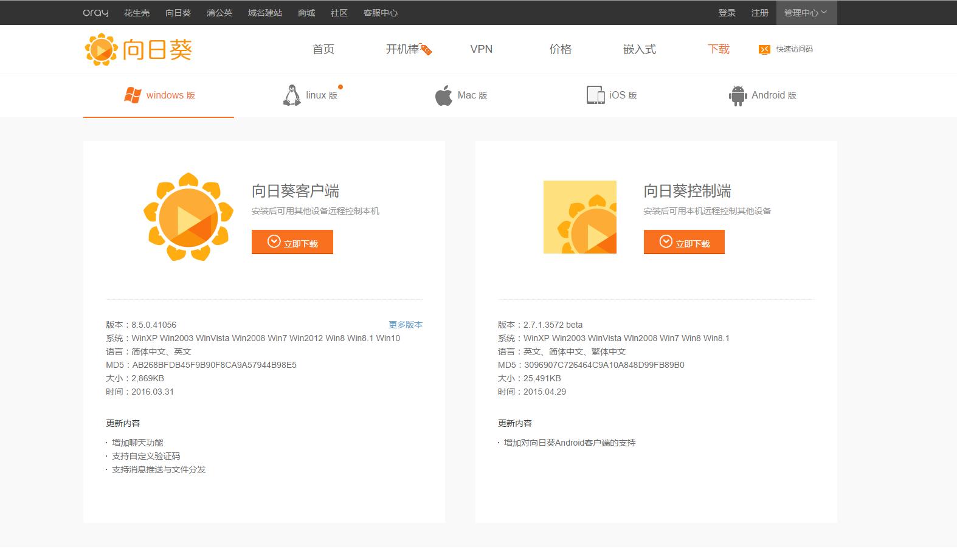This screenshot has width=957, height=560.
Task: Open 客服中心 in top bar
Action: [x=381, y=13]
